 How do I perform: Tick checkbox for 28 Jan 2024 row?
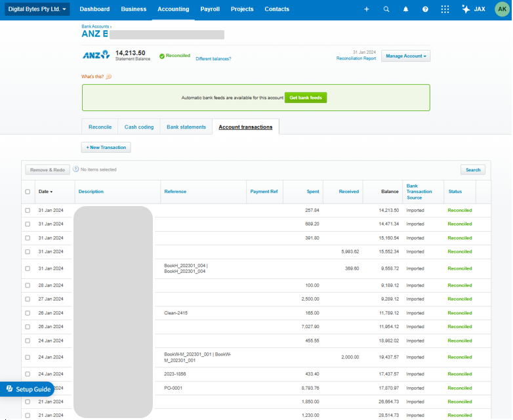[28, 285]
